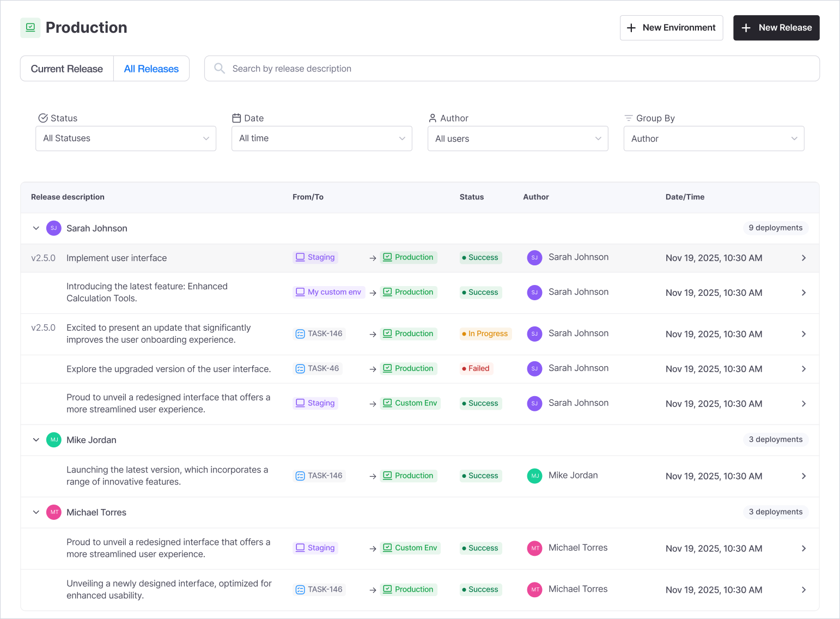
Task: Click Sarah Johnson's group avatar icon
Action: (53, 228)
